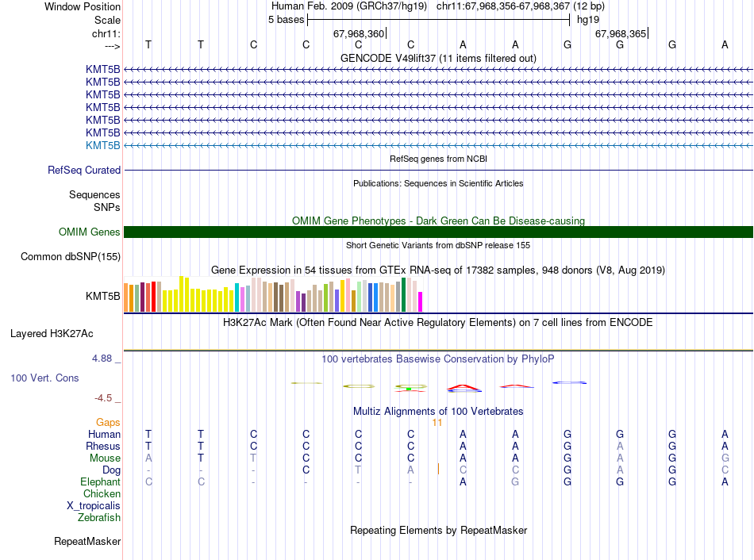Select the light blue KMT5B transcript label

pos(103,145)
